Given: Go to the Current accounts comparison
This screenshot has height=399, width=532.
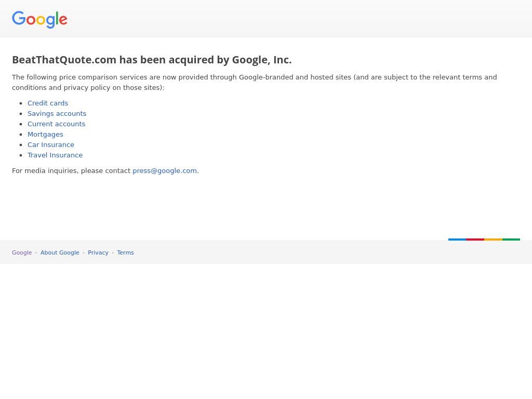Looking at the screenshot, I should click(56, 124).
